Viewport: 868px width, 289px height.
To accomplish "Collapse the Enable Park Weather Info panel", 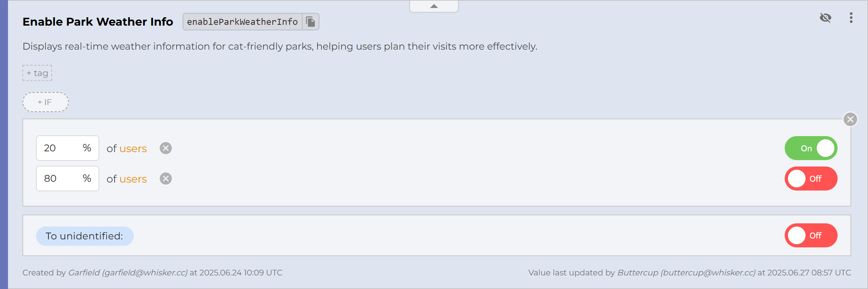I will coord(434,6).
